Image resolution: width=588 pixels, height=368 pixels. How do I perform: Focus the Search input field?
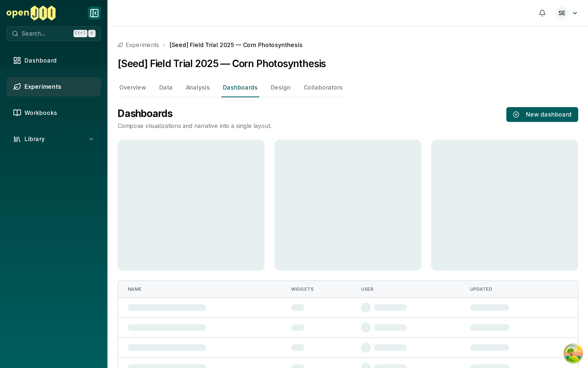54,34
